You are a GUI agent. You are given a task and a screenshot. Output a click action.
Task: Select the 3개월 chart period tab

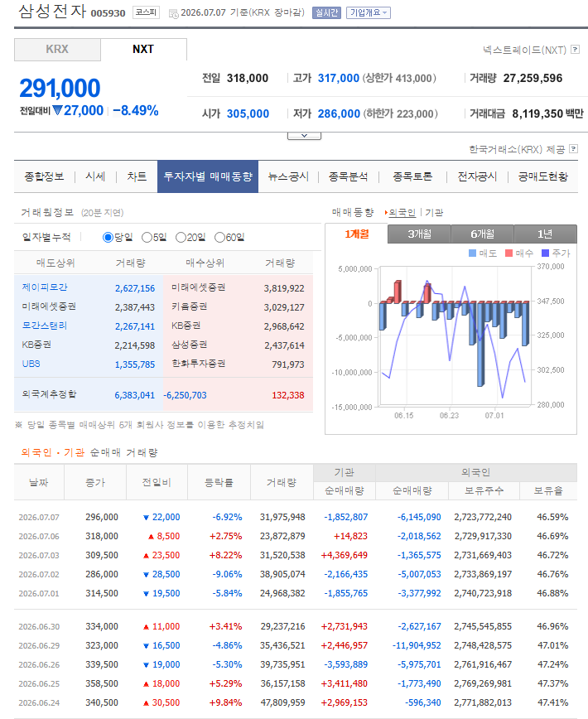(x=419, y=234)
